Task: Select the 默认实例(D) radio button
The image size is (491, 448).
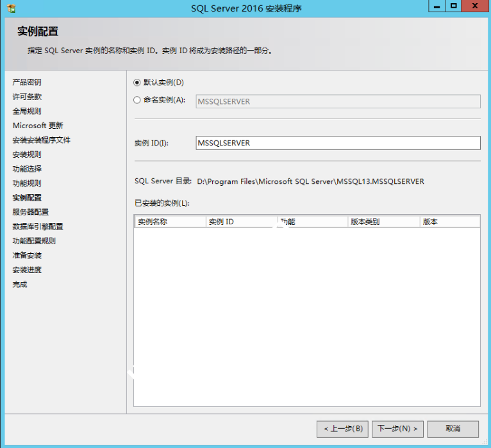Action: point(137,83)
